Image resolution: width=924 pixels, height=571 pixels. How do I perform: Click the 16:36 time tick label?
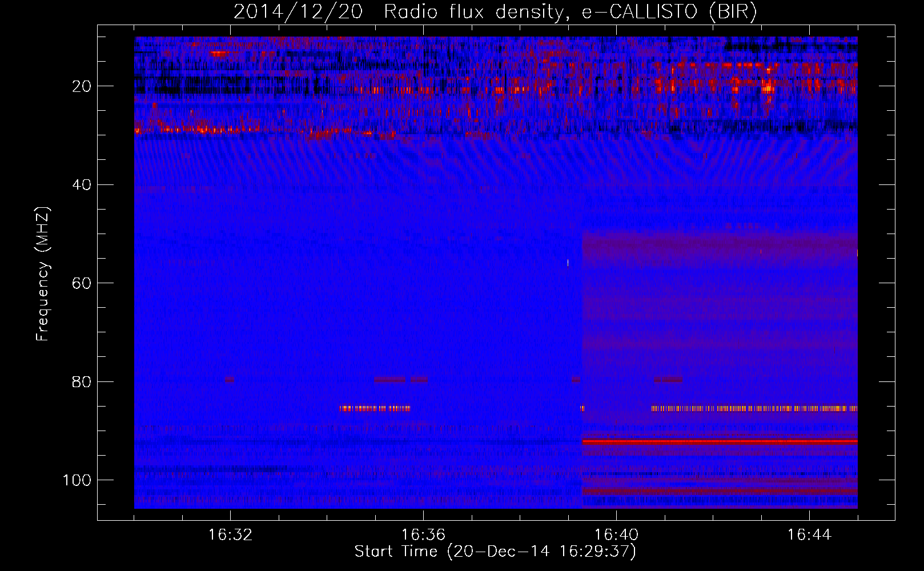(423, 535)
